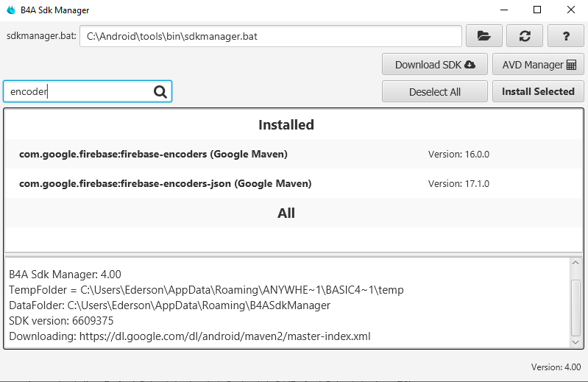Maximize the B4A Sdk Manager window
Image resolution: width=588 pixels, height=382 pixels.
coord(537,10)
